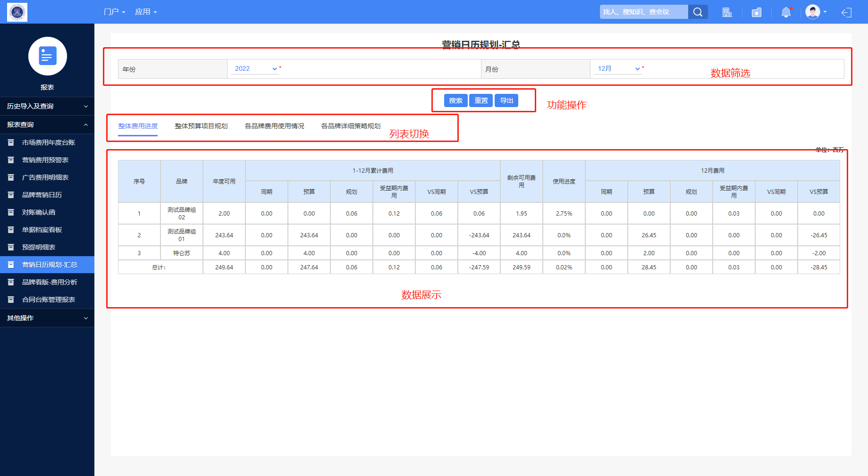Click the logout exit icon
The image size is (868, 476).
(846, 13)
